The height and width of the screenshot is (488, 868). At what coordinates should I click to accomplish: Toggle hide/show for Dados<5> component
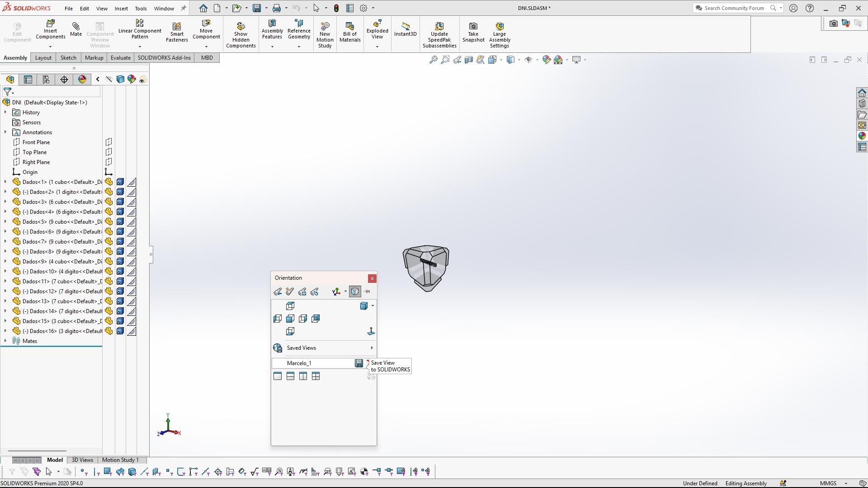point(109,222)
